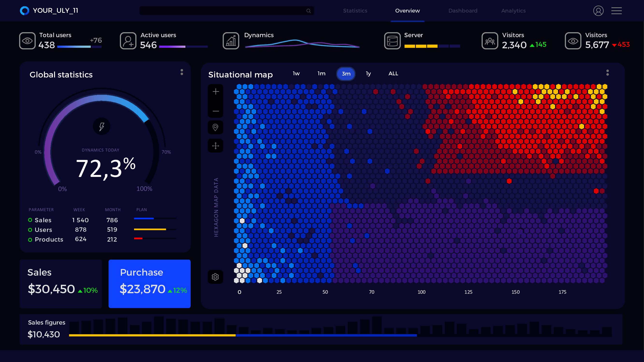Toggle the Products parameter circle
Viewport: 644px width, 362px height.
[30, 240]
